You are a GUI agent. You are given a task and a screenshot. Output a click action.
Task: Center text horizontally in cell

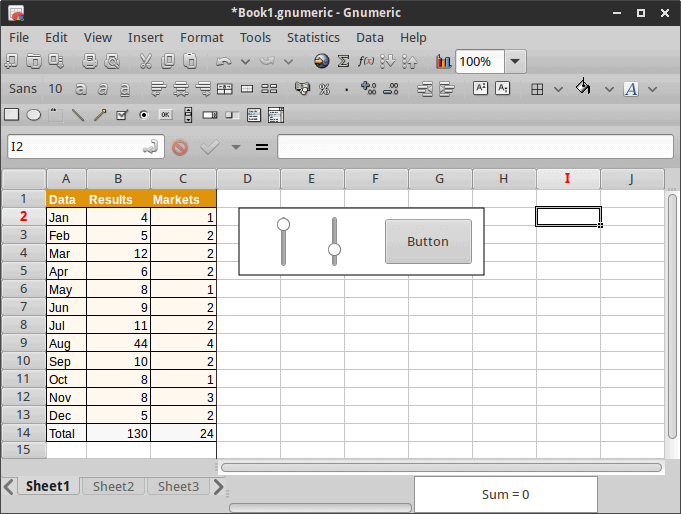coord(181,89)
